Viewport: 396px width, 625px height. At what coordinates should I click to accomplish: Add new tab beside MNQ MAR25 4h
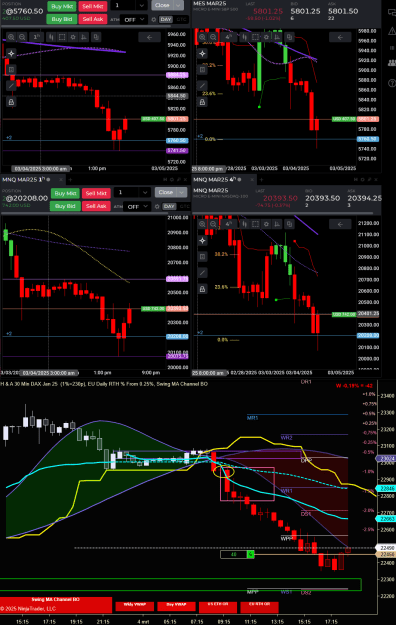pyautogui.click(x=261, y=180)
